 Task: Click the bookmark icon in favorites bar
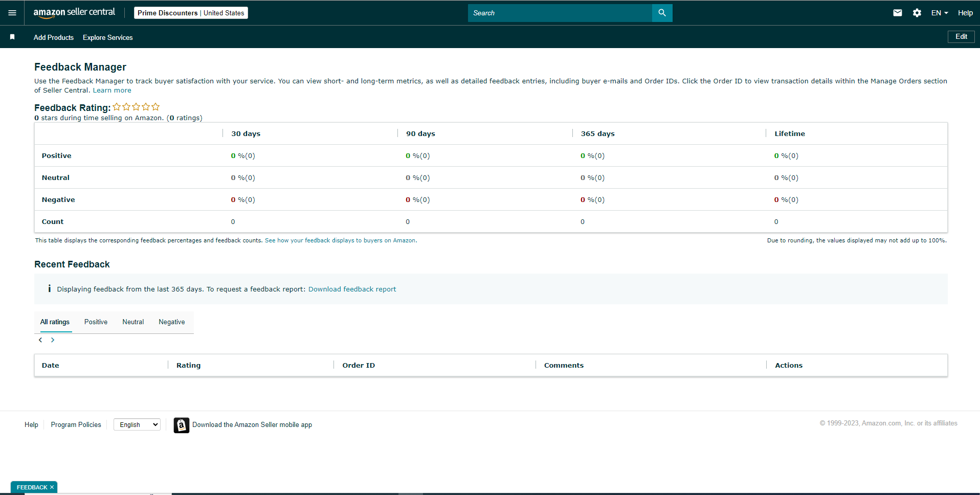[12, 37]
